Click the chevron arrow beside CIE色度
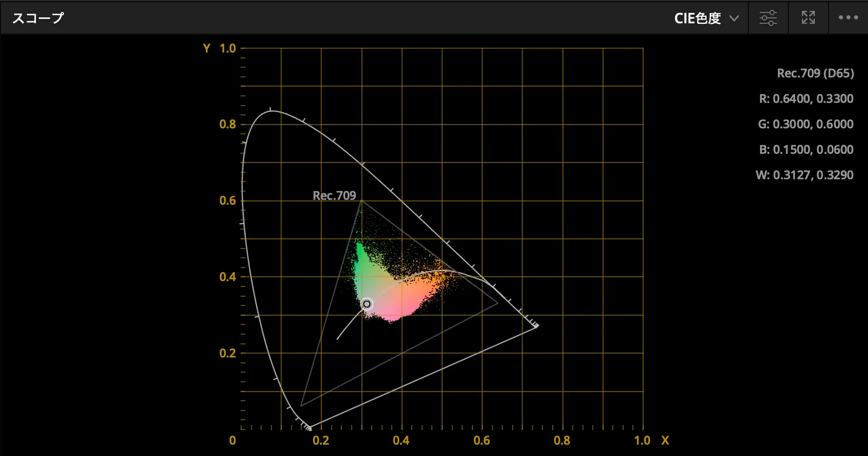 [x=734, y=18]
